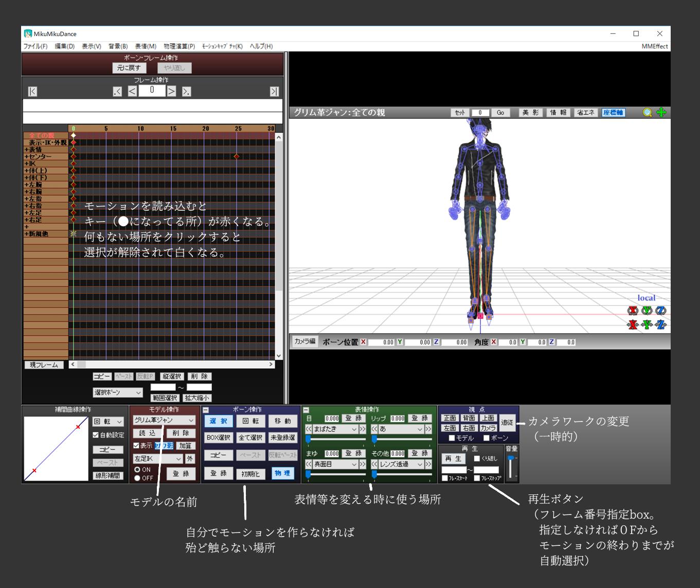Click previous eye morph (<<) next to まばたき
700x588 pixels.
309,429
